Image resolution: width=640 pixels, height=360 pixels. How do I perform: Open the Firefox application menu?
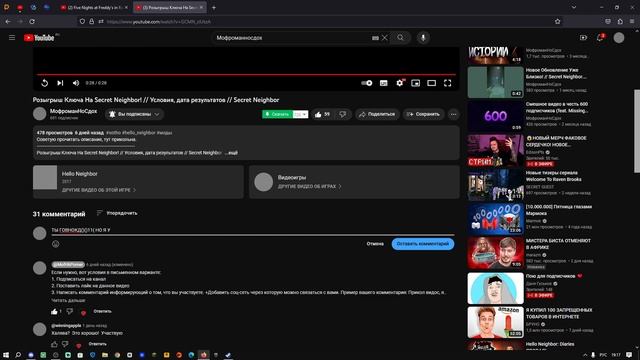click(x=632, y=22)
